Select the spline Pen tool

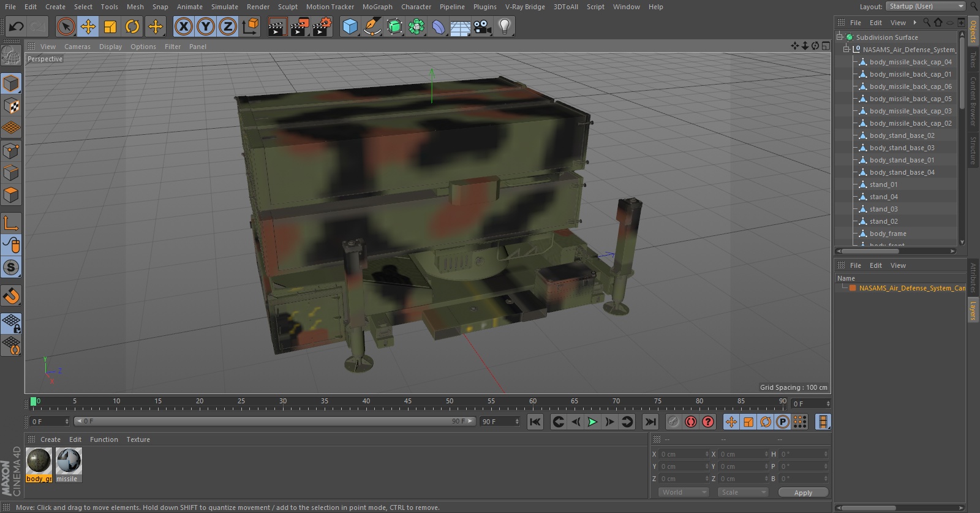tap(372, 26)
